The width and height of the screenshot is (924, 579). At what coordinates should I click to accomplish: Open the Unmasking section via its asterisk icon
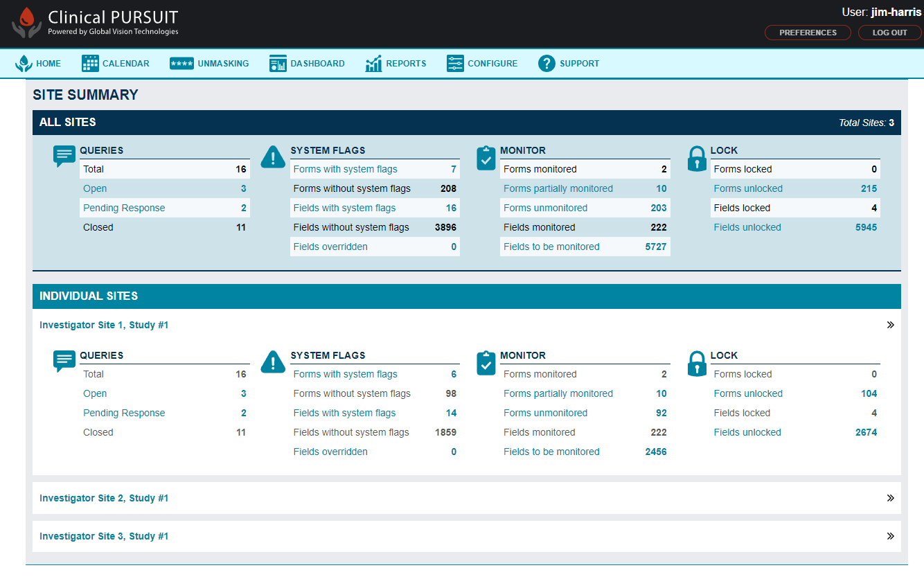(180, 63)
